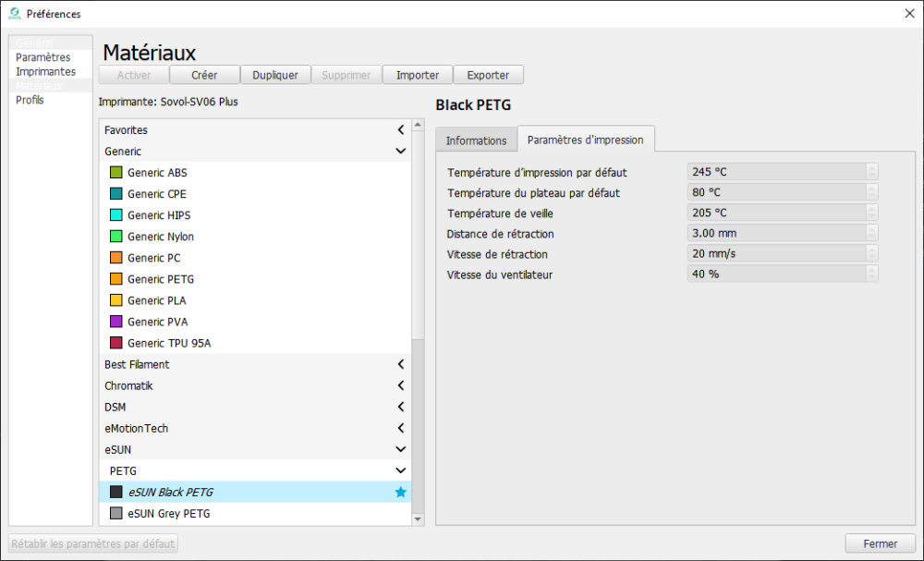Open the Matériaux preferences page
The width and height of the screenshot is (924, 561).
pyautogui.click(x=51, y=85)
